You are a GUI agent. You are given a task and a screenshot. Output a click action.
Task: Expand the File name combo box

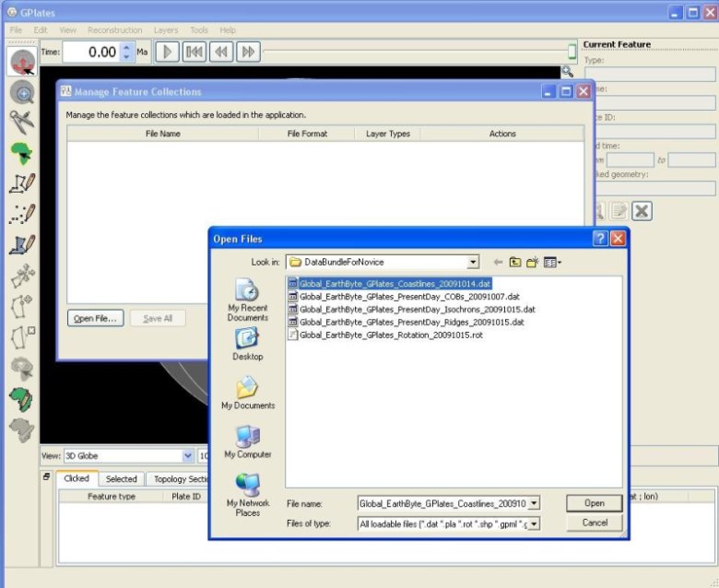pyautogui.click(x=534, y=503)
